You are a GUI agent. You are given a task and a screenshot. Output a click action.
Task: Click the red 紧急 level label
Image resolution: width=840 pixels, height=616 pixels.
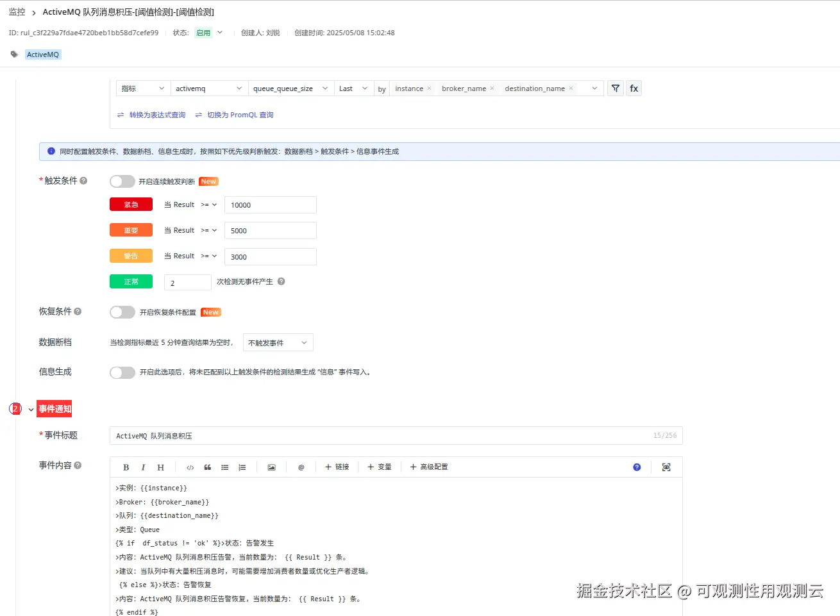tap(131, 204)
